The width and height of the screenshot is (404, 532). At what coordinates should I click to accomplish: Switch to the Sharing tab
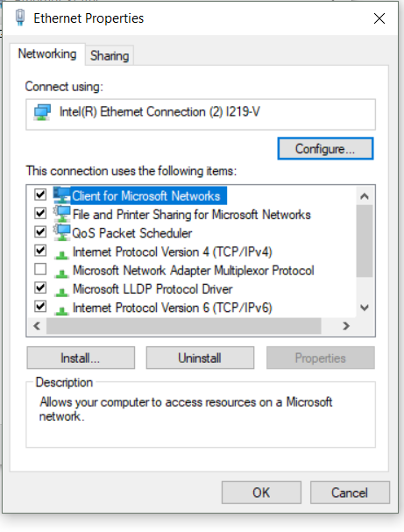click(x=110, y=55)
